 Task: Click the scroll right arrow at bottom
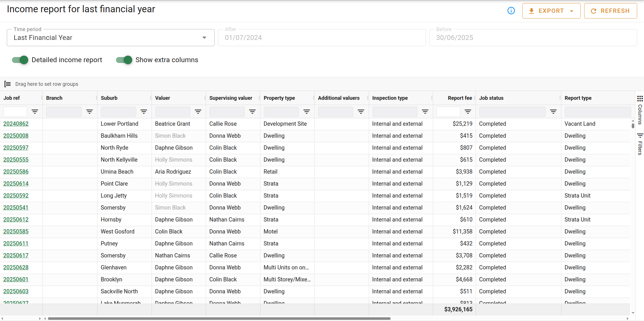click(x=627, y=318)
